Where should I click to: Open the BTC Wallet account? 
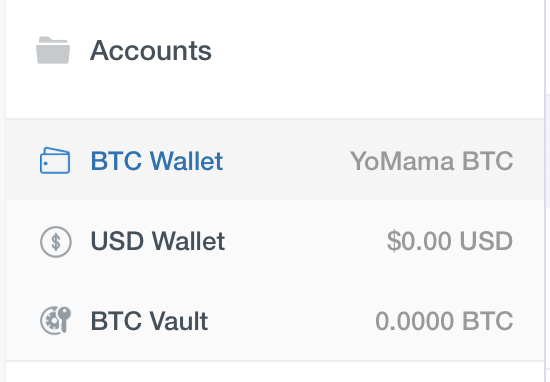point(157,161)
